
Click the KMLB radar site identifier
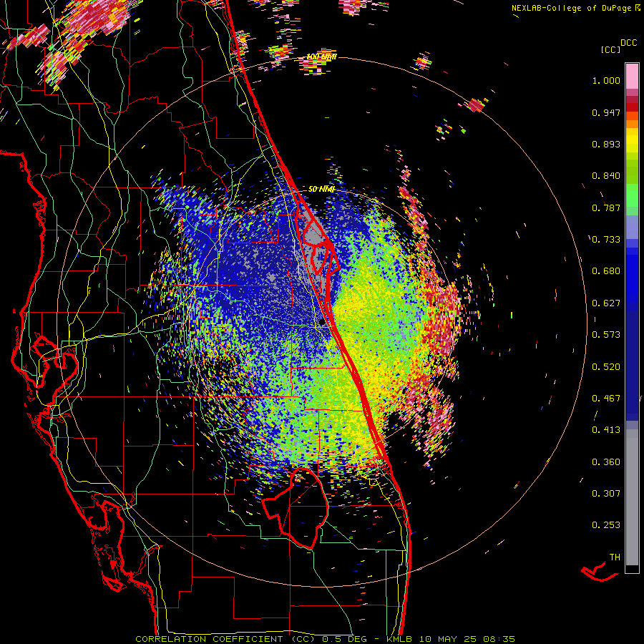coord(399,639)
